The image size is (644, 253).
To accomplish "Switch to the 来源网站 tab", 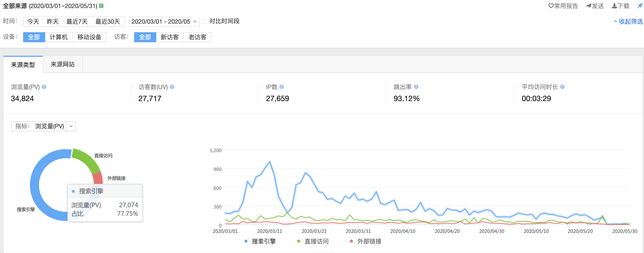I will [x=63, y=64].
